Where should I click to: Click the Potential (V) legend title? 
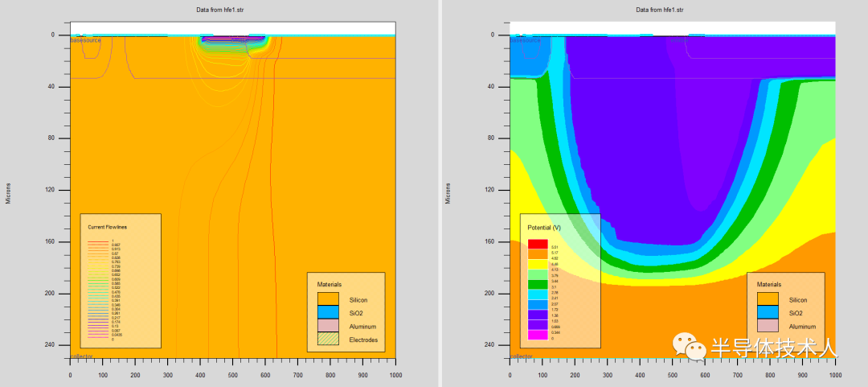pos(543,228)
